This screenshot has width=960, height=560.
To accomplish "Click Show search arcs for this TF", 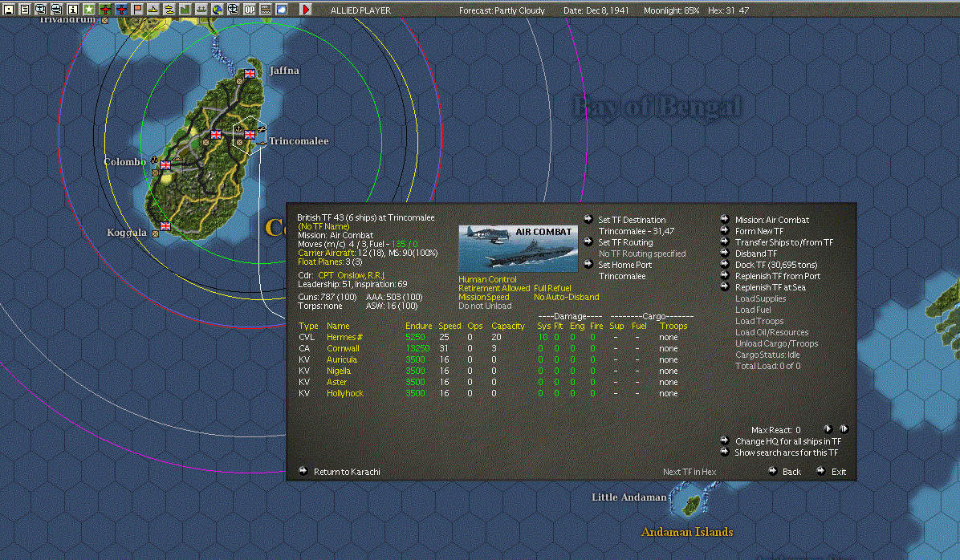I will point(786,452).
